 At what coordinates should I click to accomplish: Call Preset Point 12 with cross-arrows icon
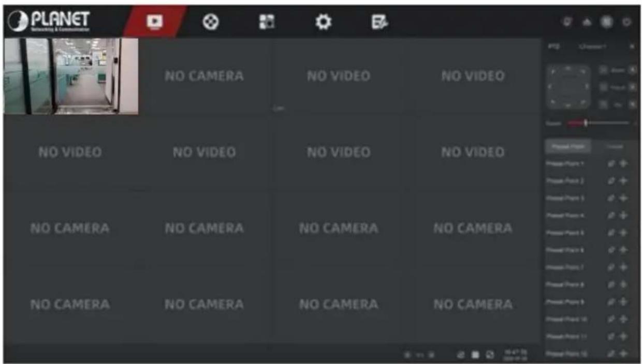point(623,354)
